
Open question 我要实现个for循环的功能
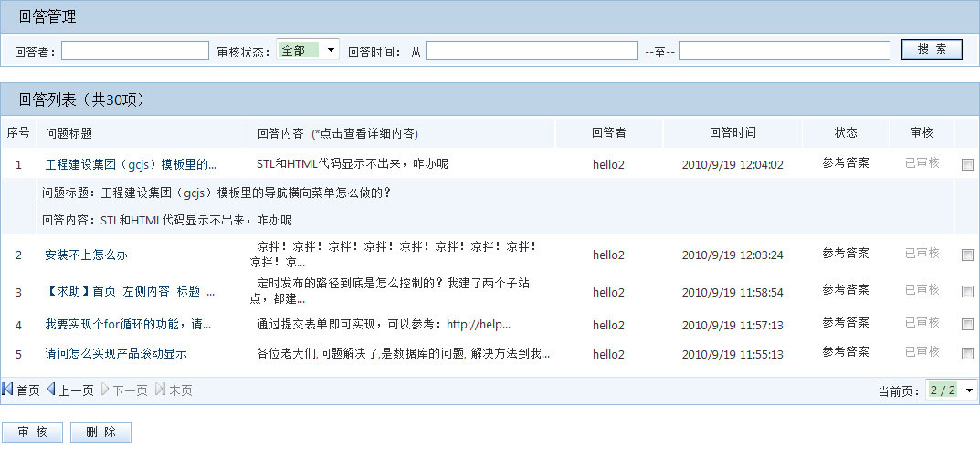pos(128,325)
